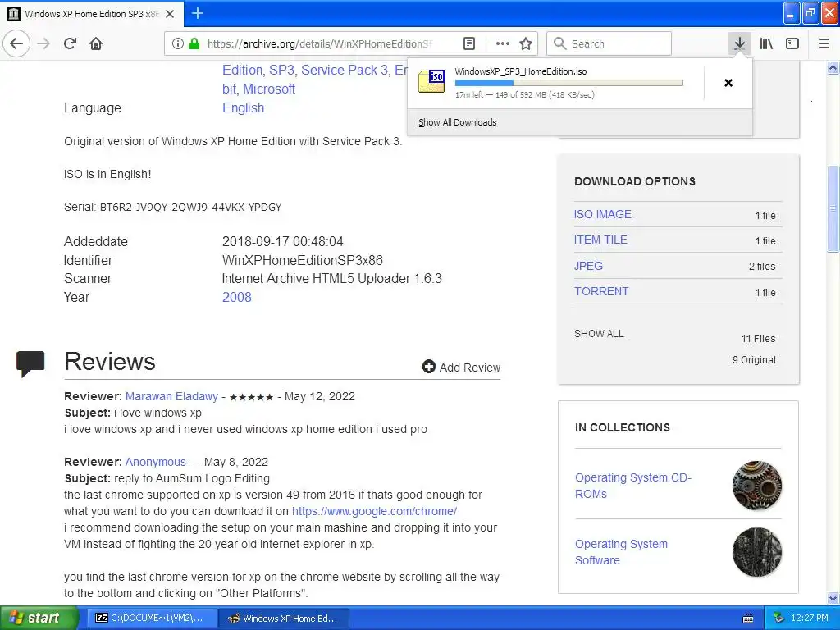This screenshot has height=630, width=840.
Task: Click the page scrollbar up arrow
Action: click(x=833, y=67)
